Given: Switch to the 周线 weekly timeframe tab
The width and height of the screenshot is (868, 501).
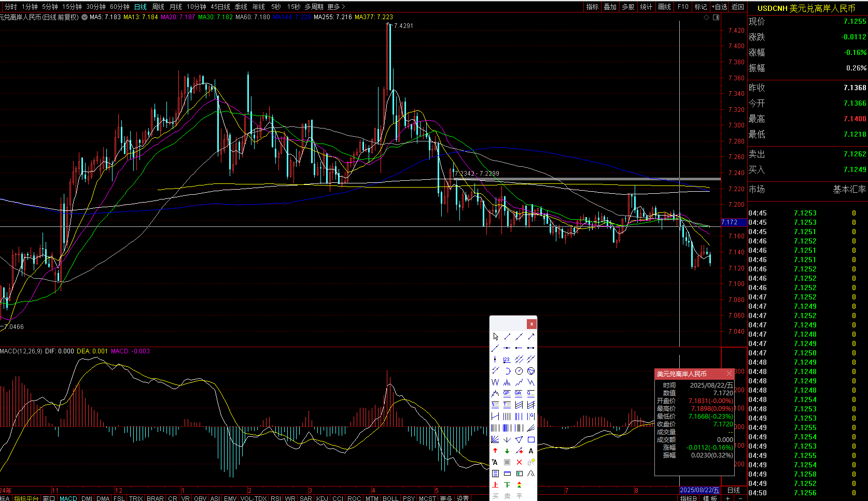Looking at the screenshot, I should [158, 7].
